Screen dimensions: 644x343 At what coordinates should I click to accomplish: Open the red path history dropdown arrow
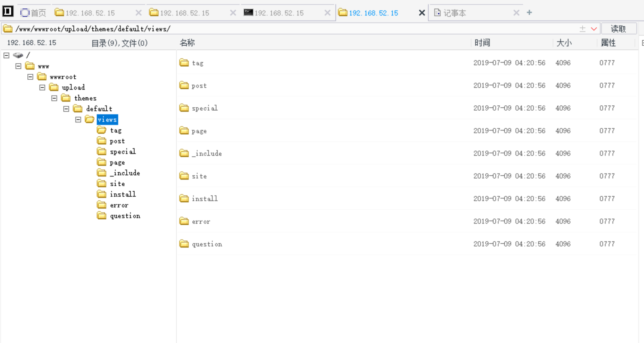[594, 29]
